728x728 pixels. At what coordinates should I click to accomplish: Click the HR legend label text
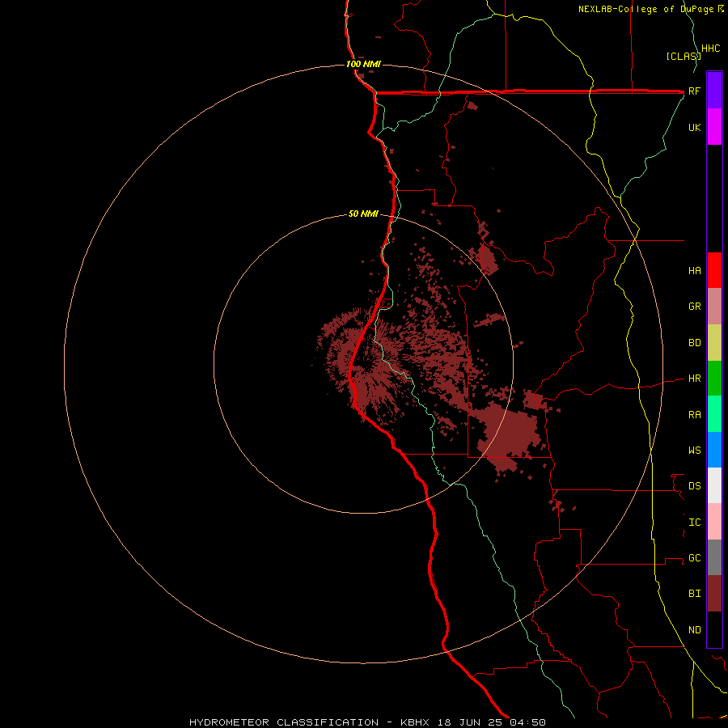[695, 379]
